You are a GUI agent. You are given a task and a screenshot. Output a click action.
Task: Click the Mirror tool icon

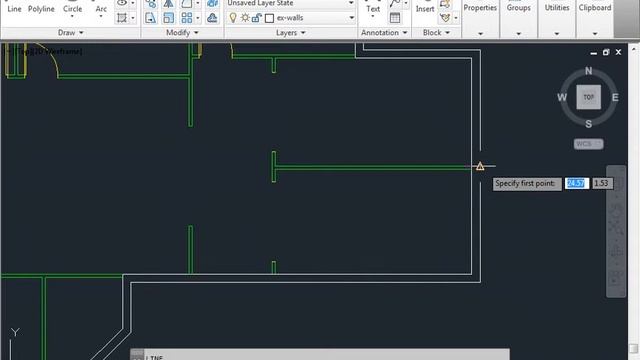tap(168, 4)
